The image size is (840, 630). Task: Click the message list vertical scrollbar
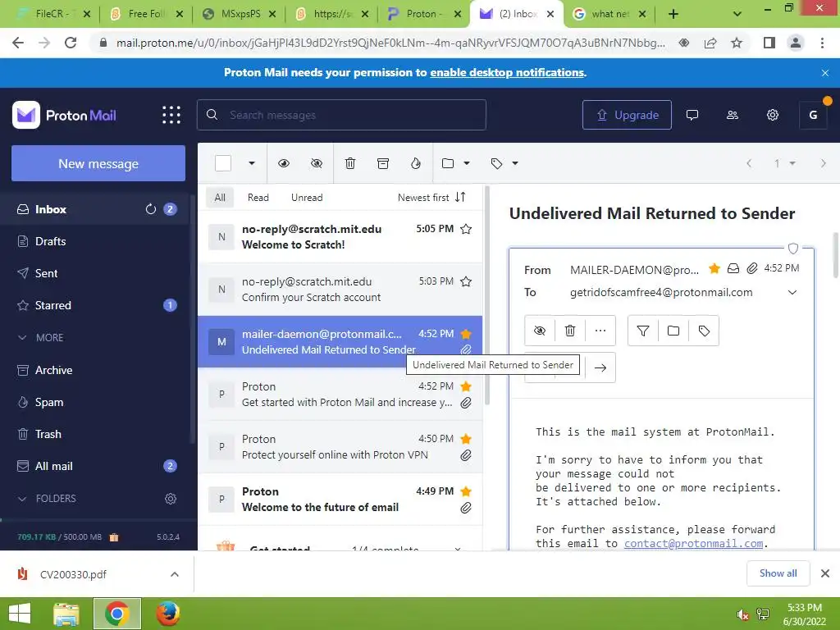(487, 294)
